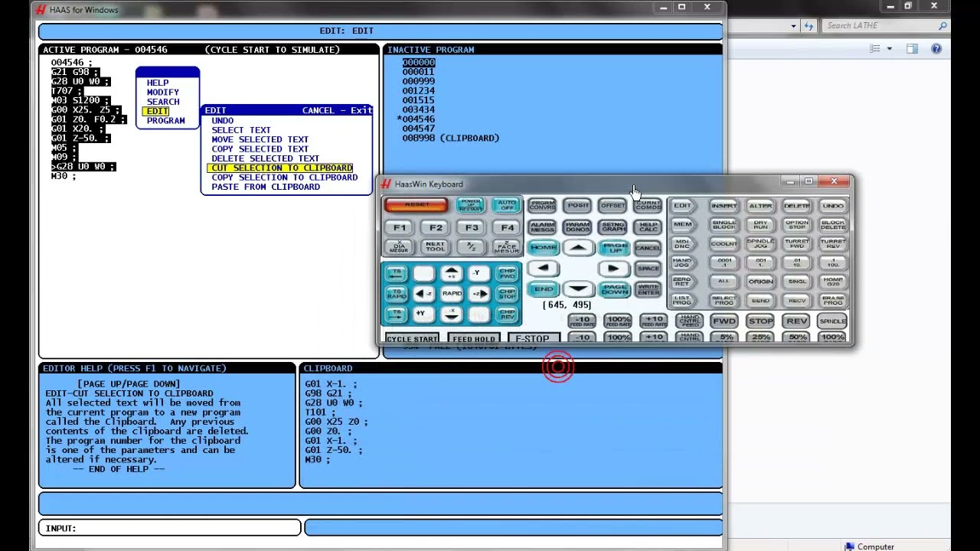This screenshot has height=551, width=980.
Task: Click preview pane icon in background window
Action: 912,49
